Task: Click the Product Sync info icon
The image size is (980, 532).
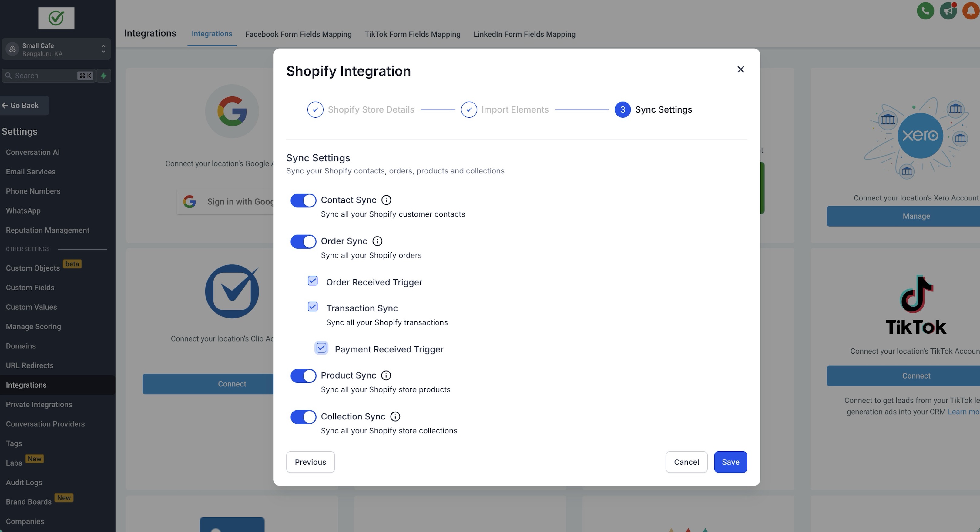Action: coord(386,375)
